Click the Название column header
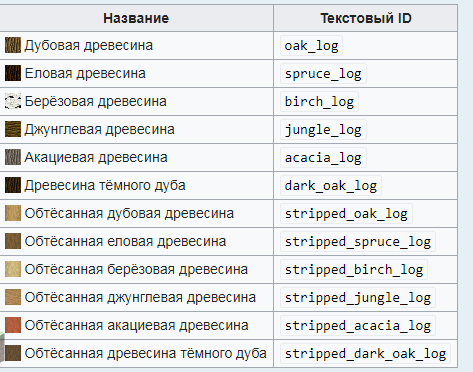The width and height of the screenshot is (473, 372). coord(136,18)
